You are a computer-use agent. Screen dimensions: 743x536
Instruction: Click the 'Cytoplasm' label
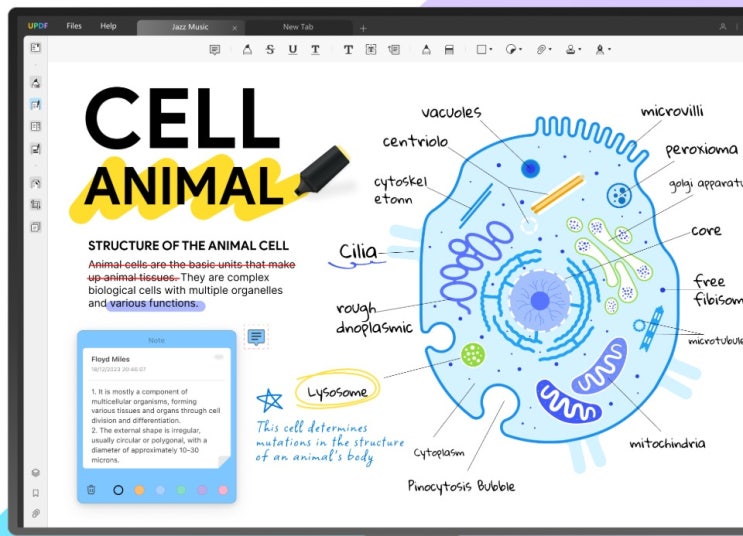439,453
